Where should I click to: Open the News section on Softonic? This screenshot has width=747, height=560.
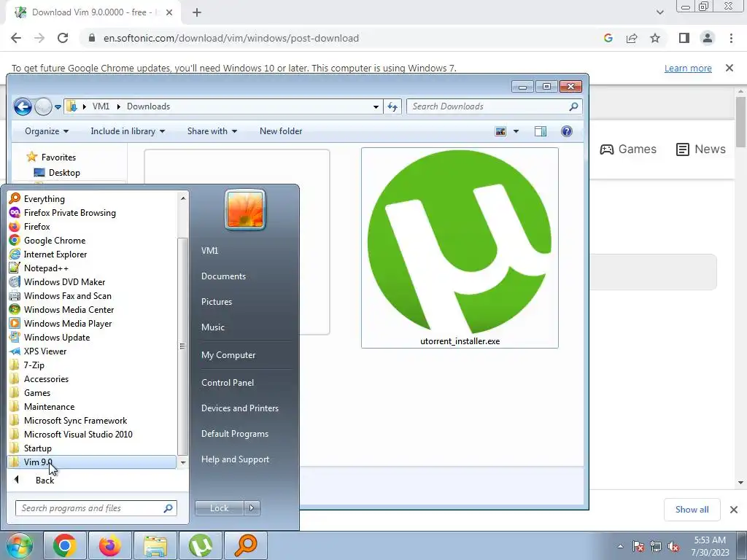[x=701, y=149]
